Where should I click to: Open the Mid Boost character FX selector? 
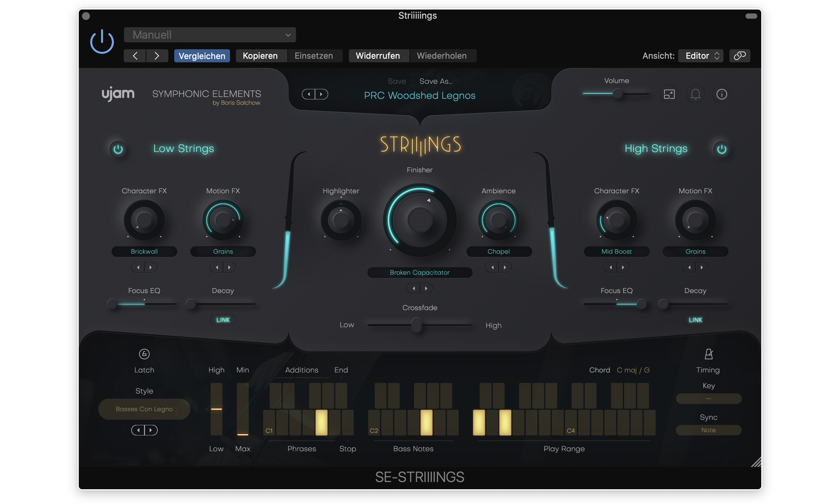click(617, 251)
